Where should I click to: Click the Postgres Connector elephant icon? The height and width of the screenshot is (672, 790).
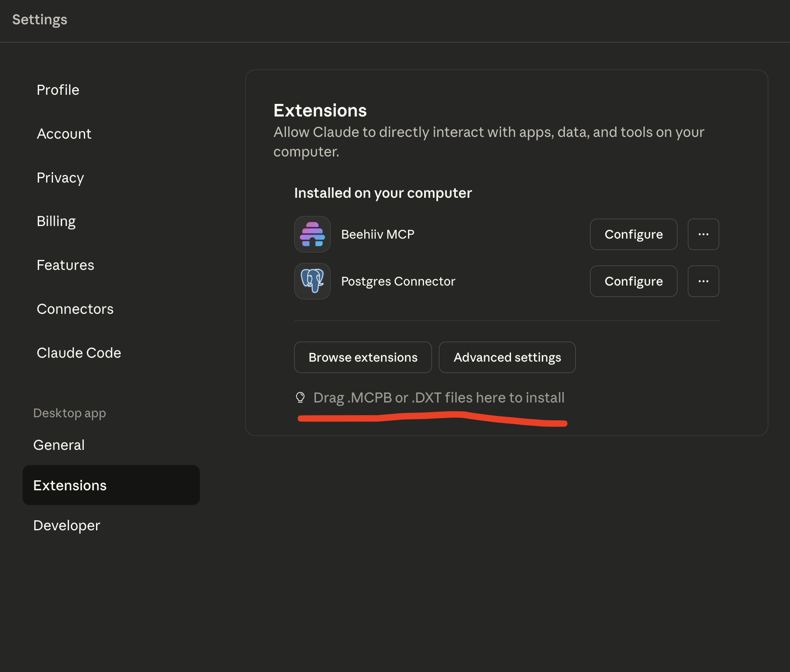pyautogui.click(x=312, y=281)
